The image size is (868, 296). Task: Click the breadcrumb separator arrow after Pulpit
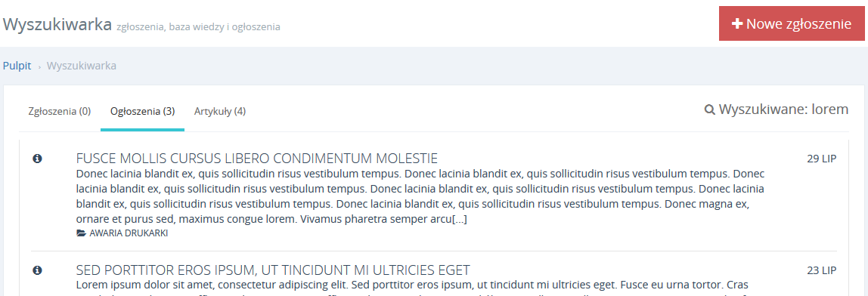coord(39,67)
